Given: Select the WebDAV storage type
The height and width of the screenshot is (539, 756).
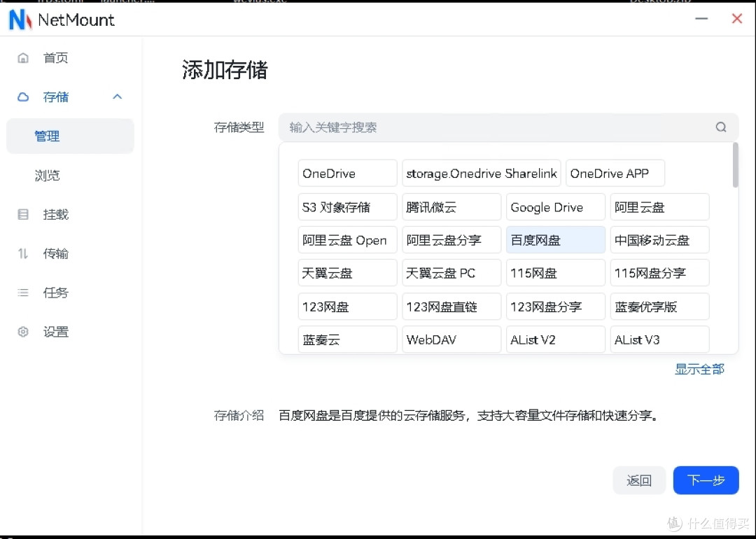Looking at the screenshot, I should (x=451, y=339).
